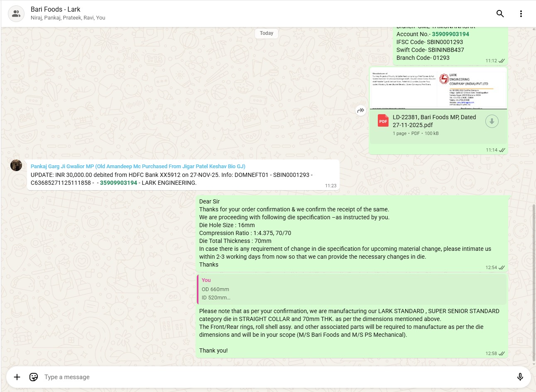Screen dimensions: 536x392
Task: Click the Bari Foods group avatar icon
Action: pyautogui.click(x=16, y=14)
